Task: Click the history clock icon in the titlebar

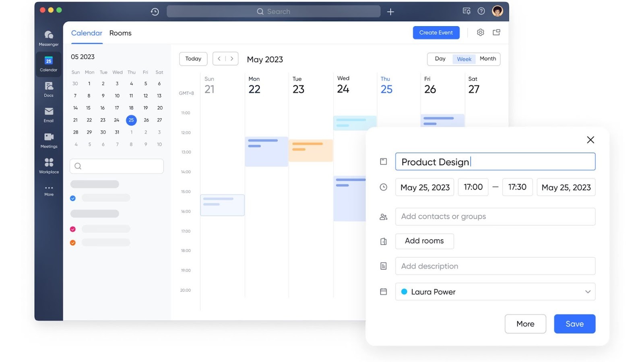Action: [x=155, y=11]
